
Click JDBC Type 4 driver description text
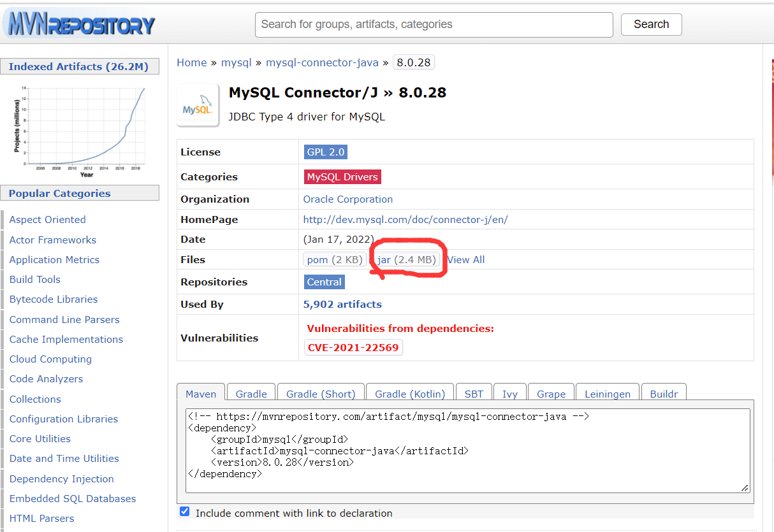point(307,117)
